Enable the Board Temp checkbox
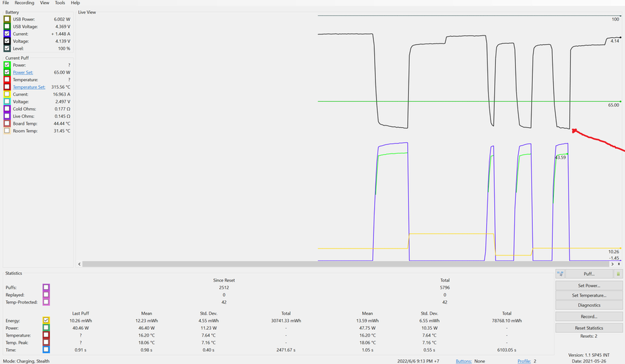625x364 pixels. coord(7,123)
